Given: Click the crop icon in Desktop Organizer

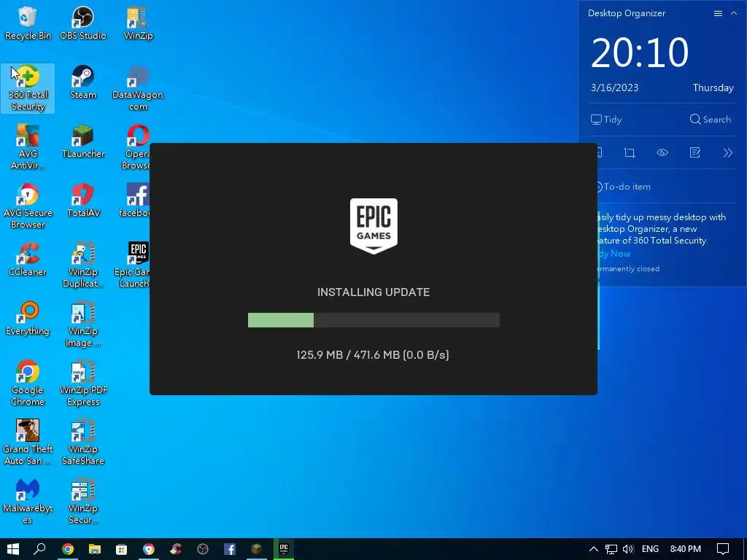Looking at the screenshot, I should 630,153.
